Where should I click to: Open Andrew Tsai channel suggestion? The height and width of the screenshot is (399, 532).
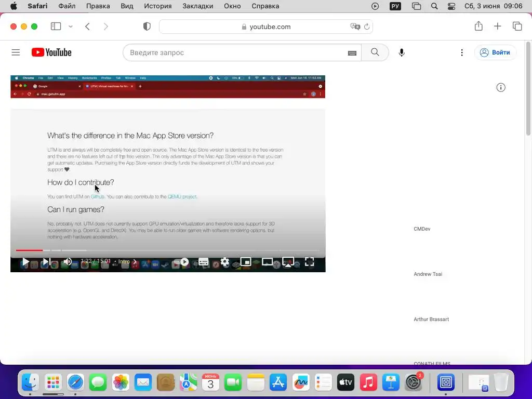coord(428,274)
